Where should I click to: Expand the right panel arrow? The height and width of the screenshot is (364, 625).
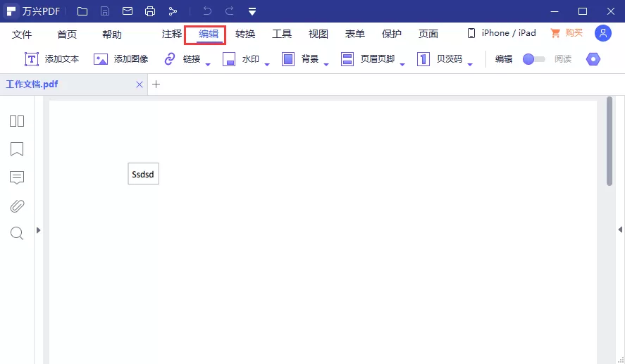tap(620, 230)
